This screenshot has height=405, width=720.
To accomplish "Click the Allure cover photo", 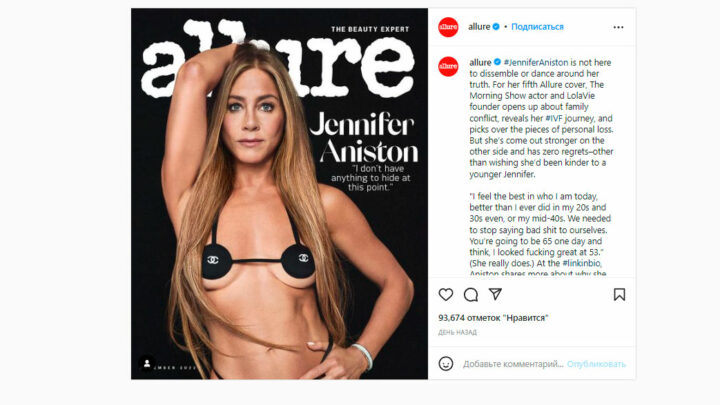I will 279,194.
